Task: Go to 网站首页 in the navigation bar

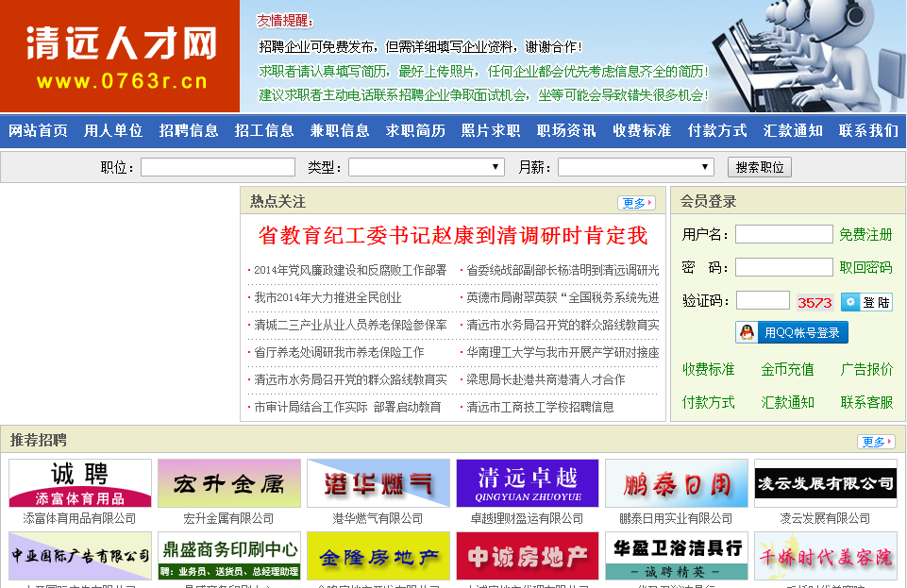Action: (38, 130)
